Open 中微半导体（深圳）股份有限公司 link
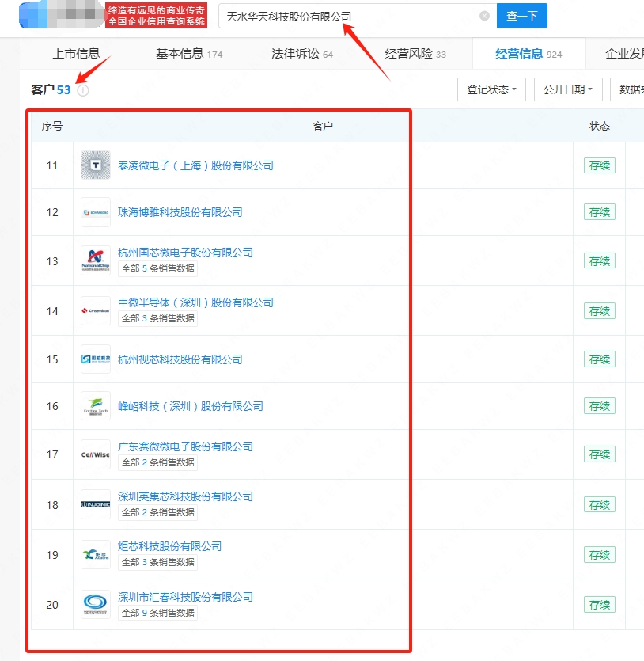 click(x=195, y=302)
